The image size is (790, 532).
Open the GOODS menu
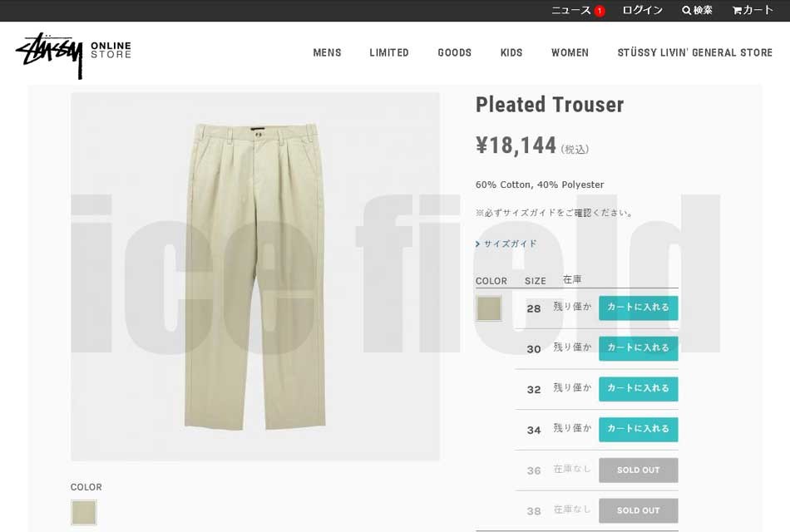click(x=454, y=52)
